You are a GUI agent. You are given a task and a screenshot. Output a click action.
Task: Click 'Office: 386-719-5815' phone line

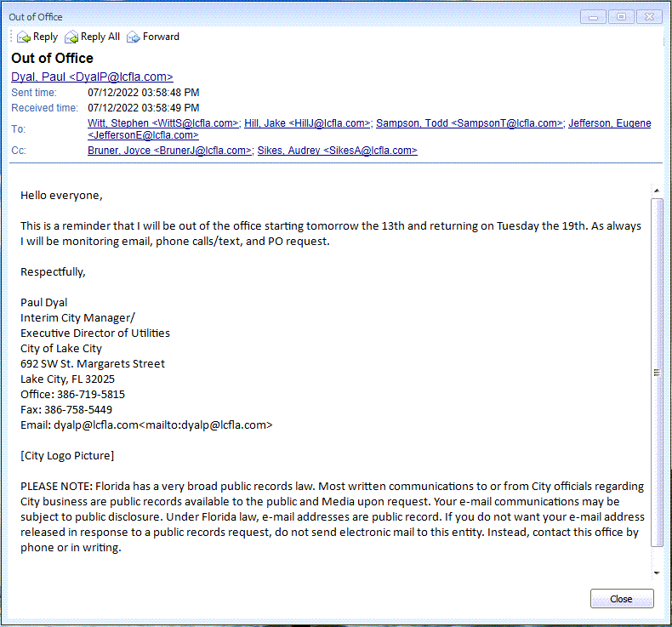pos(73,394)
